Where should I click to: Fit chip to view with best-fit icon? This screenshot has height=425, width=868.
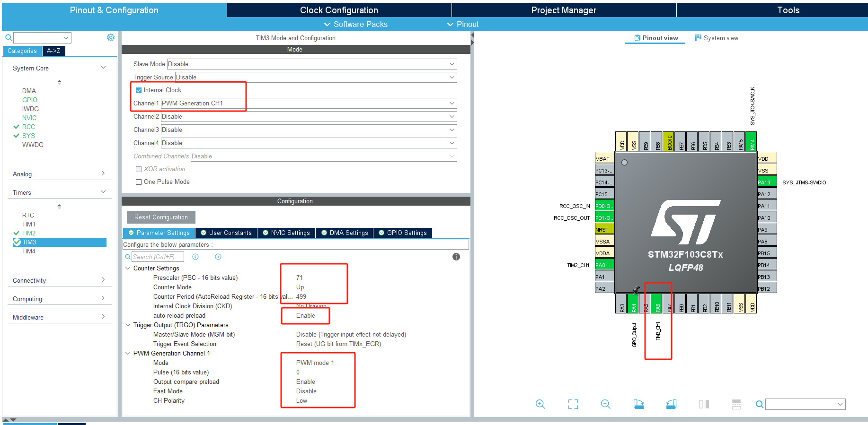[x=573, y=404]
